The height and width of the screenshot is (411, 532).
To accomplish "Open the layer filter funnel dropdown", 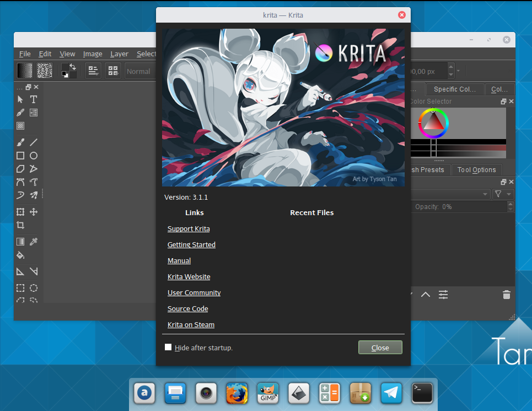I will (503, 194).
